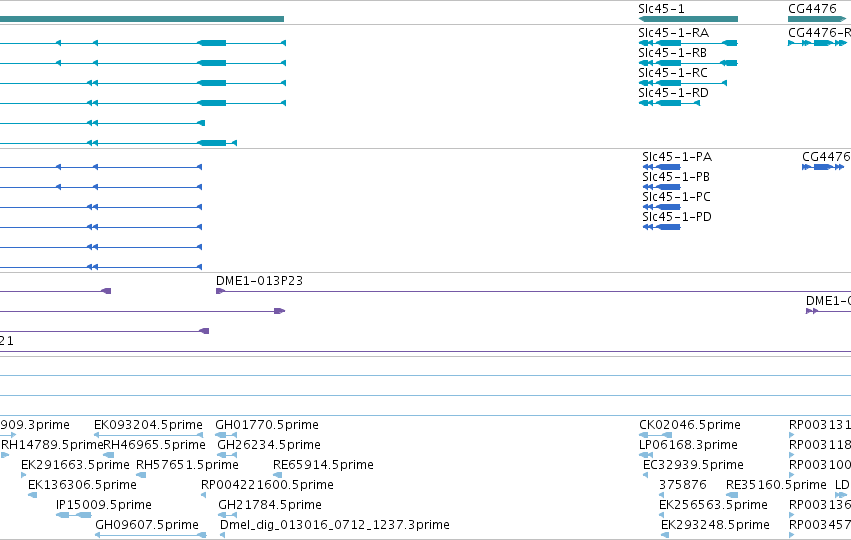The image size is (851, 540).
Task: Click protein Slc45-1-PB label
Action: 676,177
